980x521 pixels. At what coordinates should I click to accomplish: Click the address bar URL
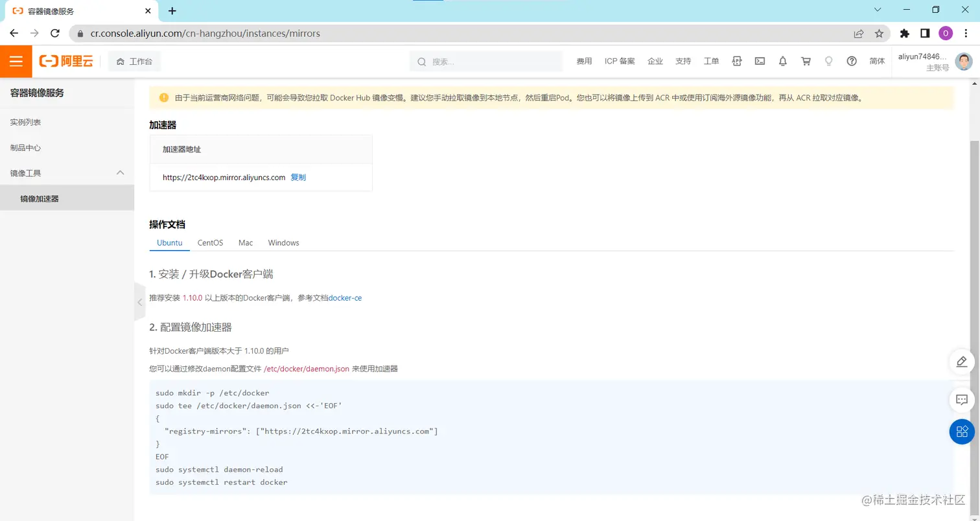pos(205,33)
